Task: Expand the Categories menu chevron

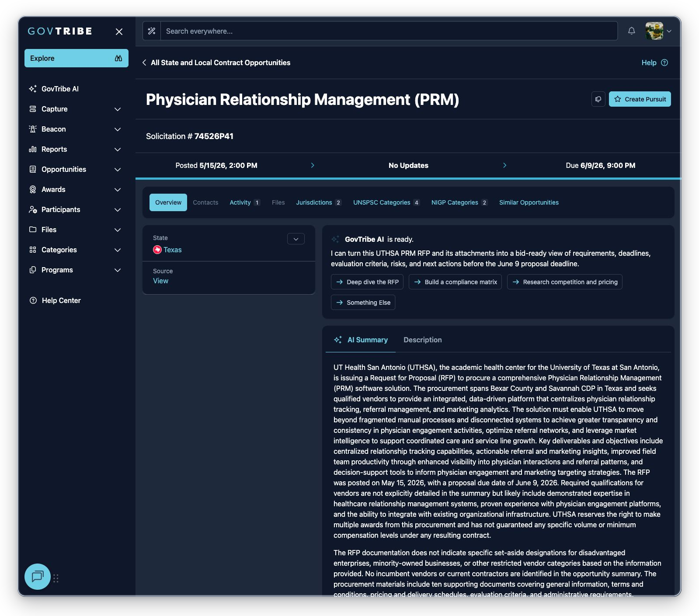Action: tap(118, 250)
